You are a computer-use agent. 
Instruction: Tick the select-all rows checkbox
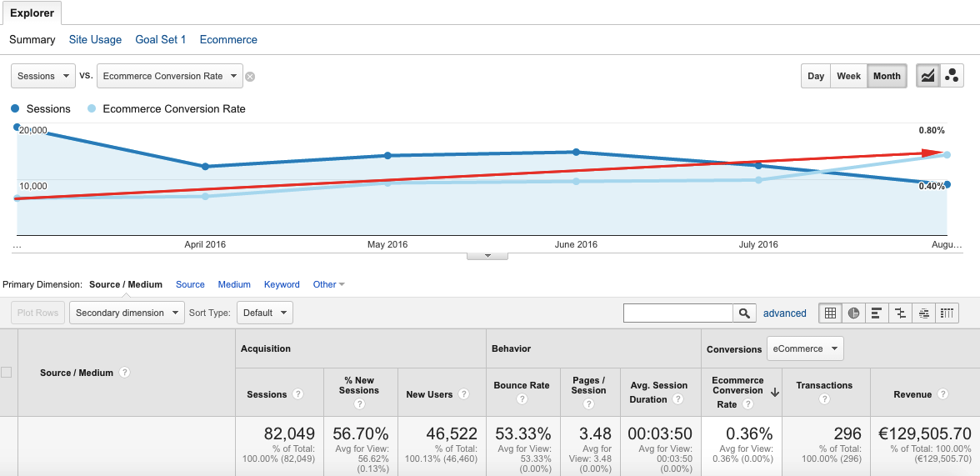(x=7, y=373)
